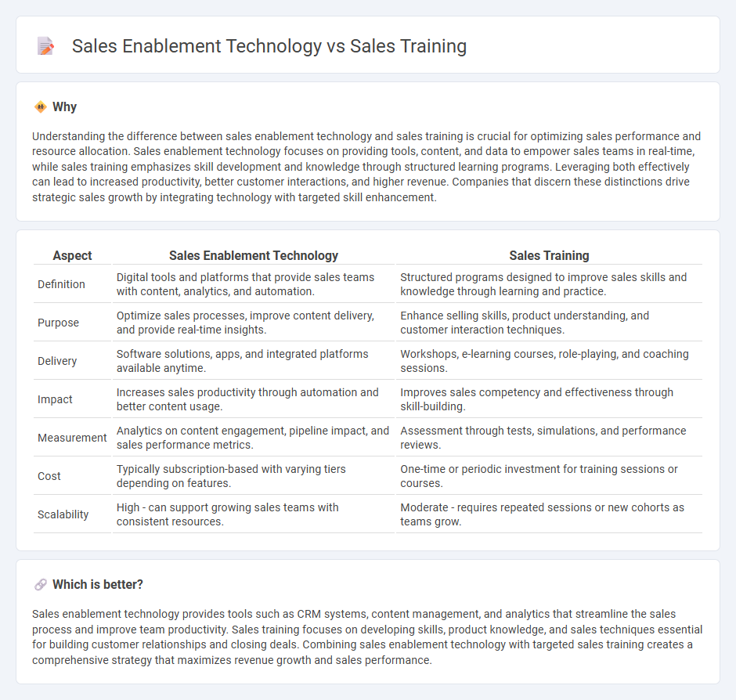
Task: Click cell 'Workshops, e-learning courses, role-playing'
Action: [549, 361]
